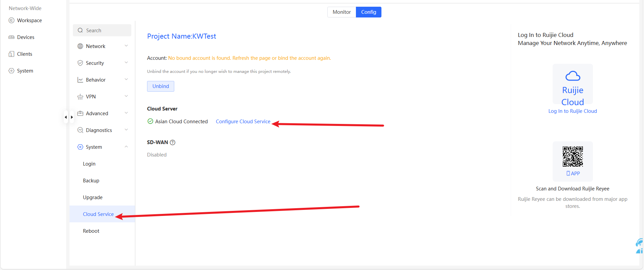Click the collapse-left arrow on panel divider

click(66, 117)
